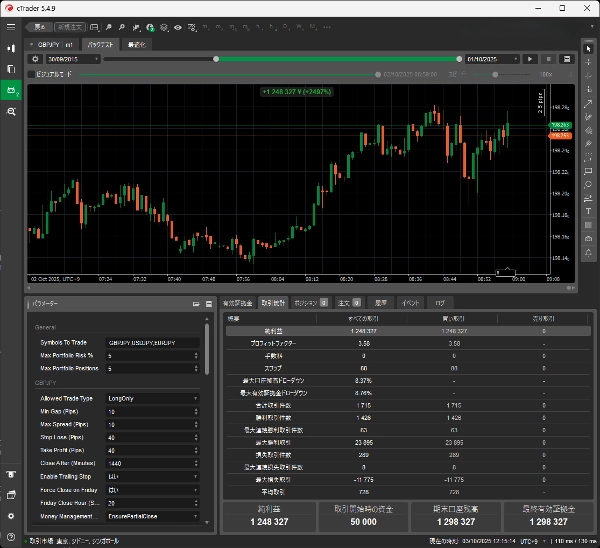Select the pencil freehand drawing tool
The image size is (600, 548).
(589, 117)
